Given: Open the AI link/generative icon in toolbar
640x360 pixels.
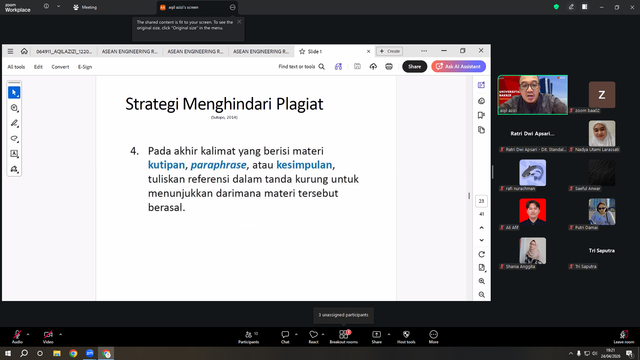Looking at the screenshot, I should [338, 67].
